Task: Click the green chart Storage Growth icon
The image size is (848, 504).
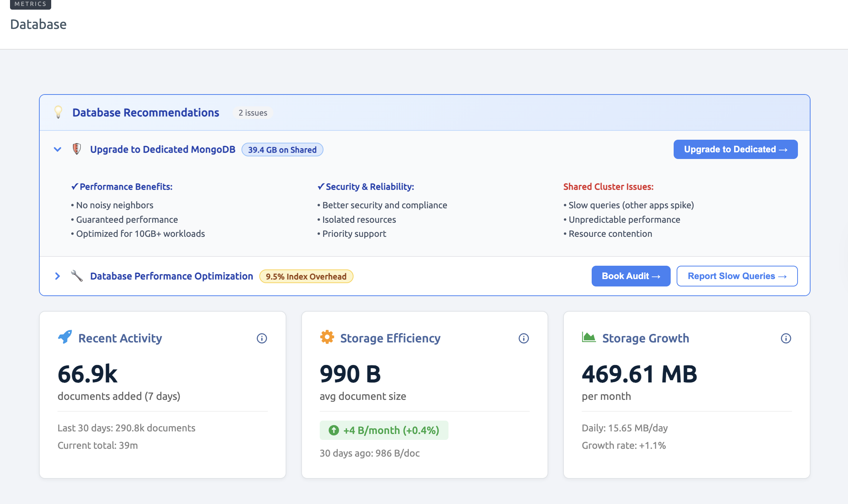Action: [589, 337]
